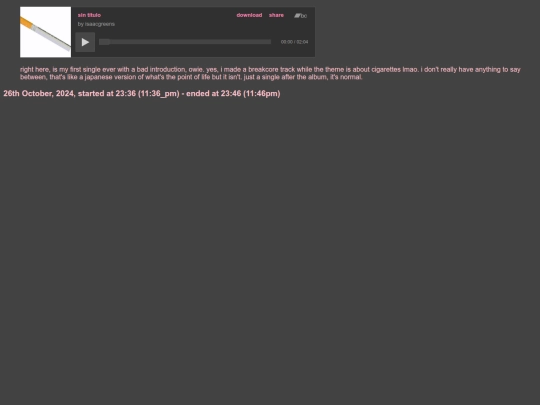The image size is (540, 405).
Task: Click the cigarette album art thumbnail
Action: (45, 32)
